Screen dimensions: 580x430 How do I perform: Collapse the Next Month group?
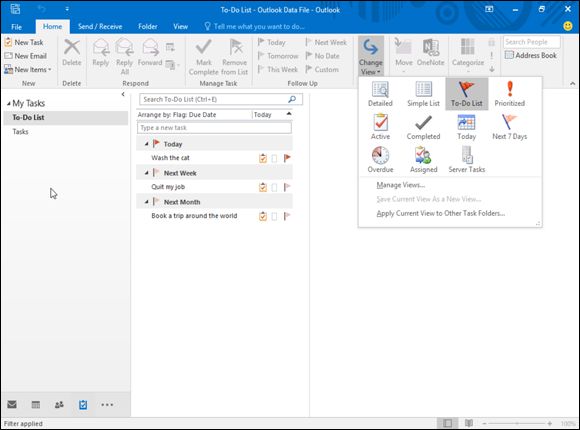click(146, 202)
